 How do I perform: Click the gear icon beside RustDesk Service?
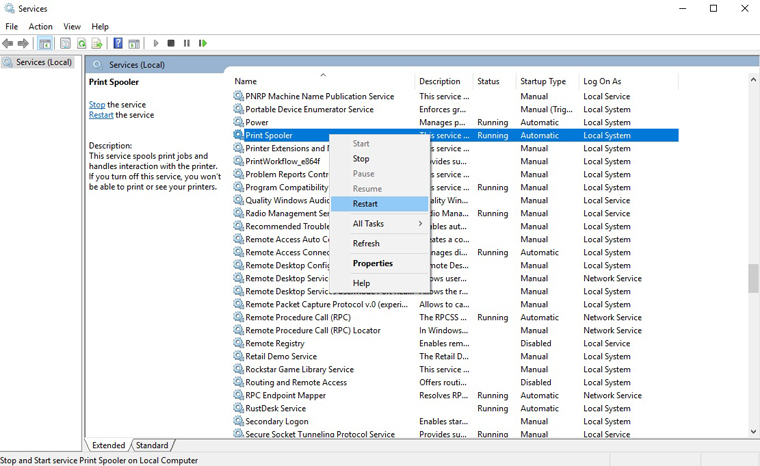(x=238, y=408)
